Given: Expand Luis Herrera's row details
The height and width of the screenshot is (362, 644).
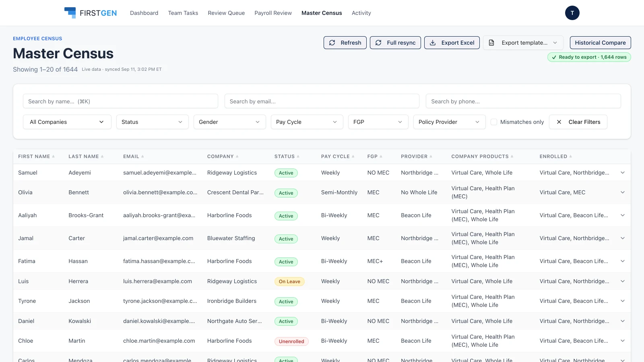Looking at the screenshot, I should (623, 281).
